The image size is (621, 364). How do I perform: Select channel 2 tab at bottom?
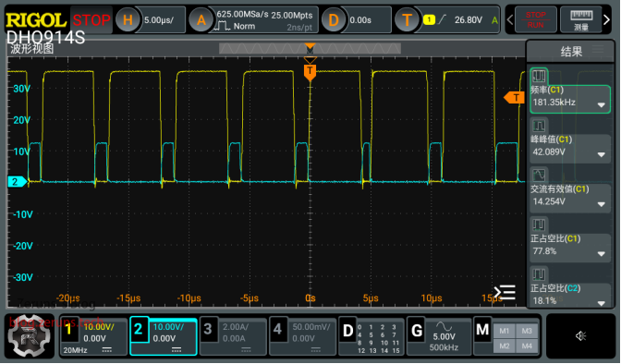point(164,336)
